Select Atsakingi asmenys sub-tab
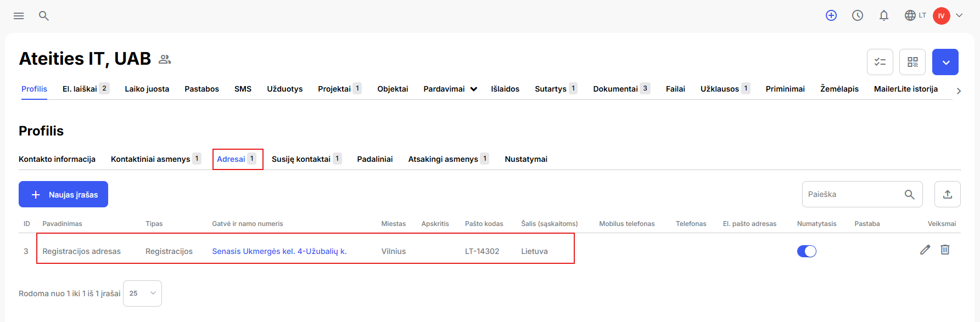 (x=449, y=159)
